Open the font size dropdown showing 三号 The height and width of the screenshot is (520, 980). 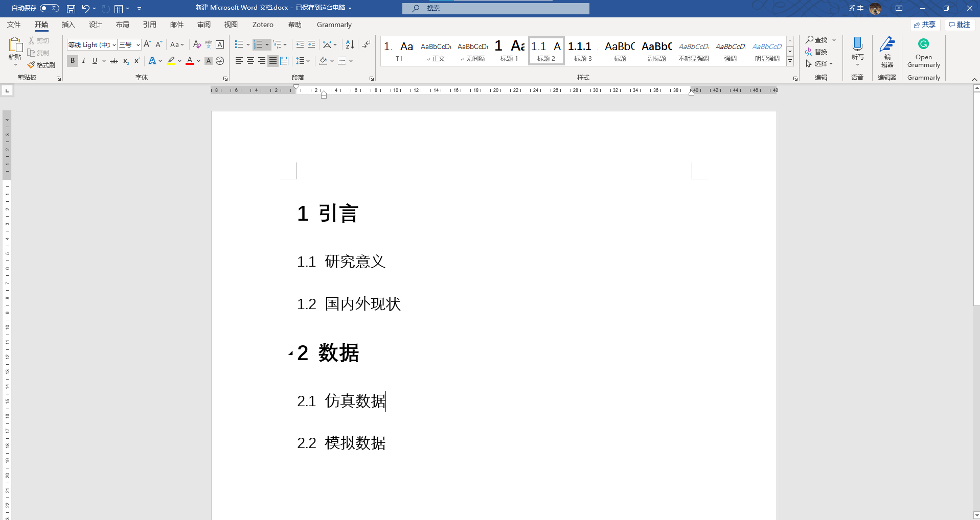[138, 45]
